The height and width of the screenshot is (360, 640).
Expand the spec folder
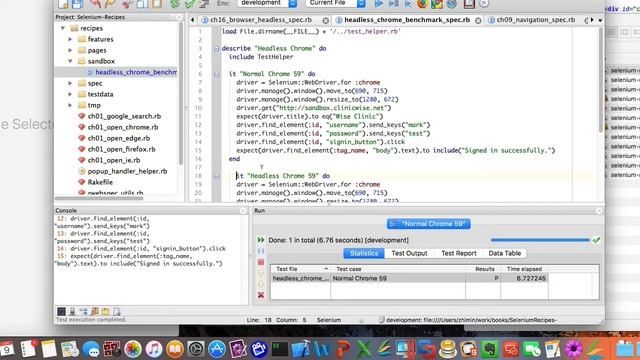tap(70, 83)
